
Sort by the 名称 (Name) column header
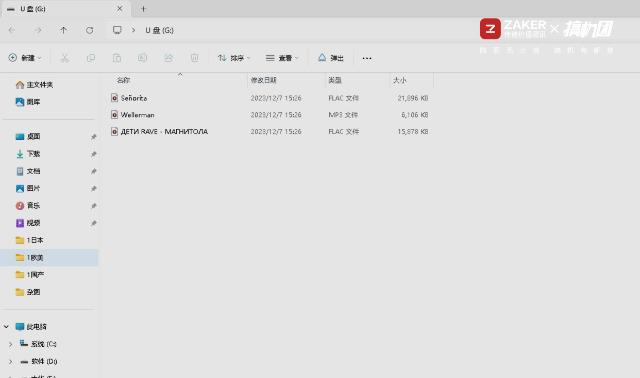point(124,80)
